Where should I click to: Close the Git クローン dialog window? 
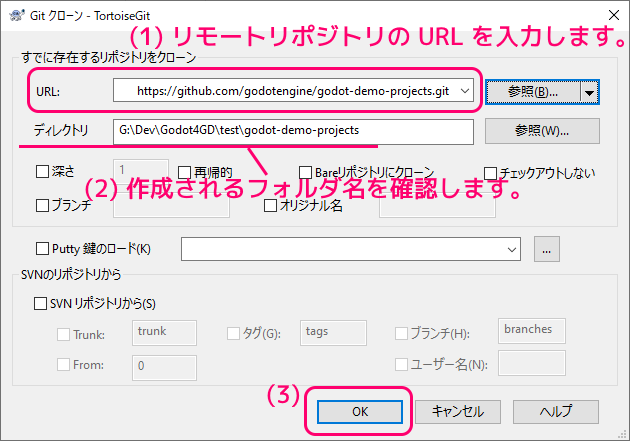(614, 15)
